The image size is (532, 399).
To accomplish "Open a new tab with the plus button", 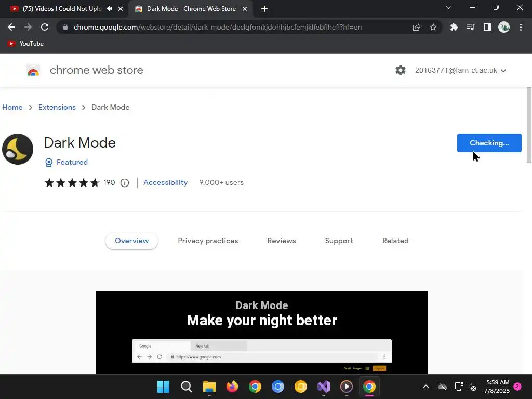I will (x=264, y=9).
